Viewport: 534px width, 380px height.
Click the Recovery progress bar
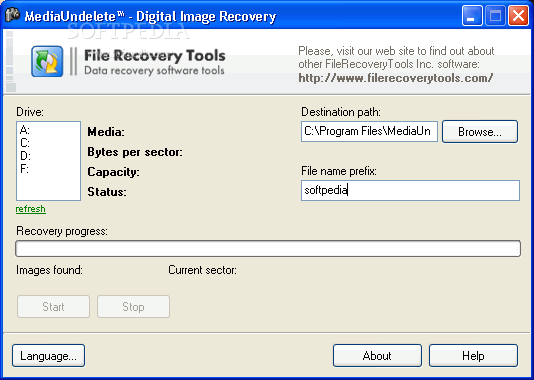coord(268,248)
